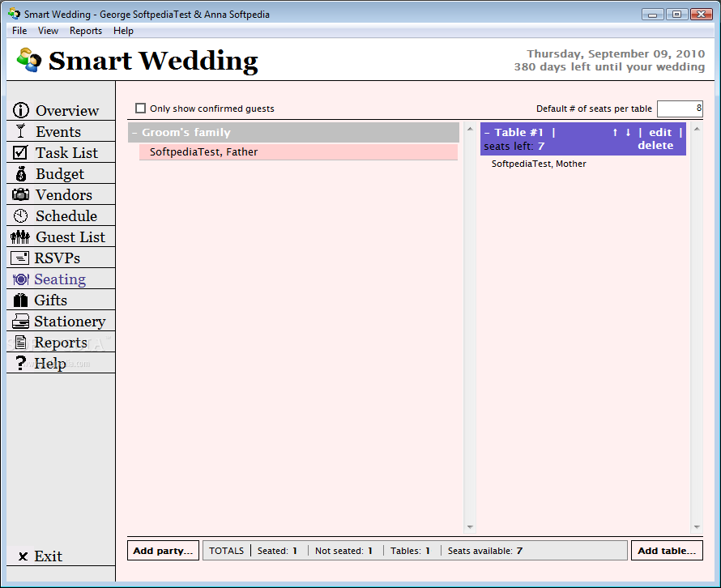The width and height of the screenshot is (721, 588).
Task: Click Not seated: 1 total
Action: (x=343, y=551)
